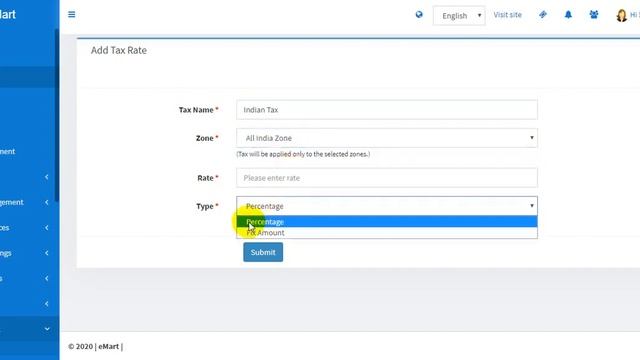The image size is (640, 360).
Task: Click the globe icon in header
Action: pyautogui.click(x=419, y=15)
